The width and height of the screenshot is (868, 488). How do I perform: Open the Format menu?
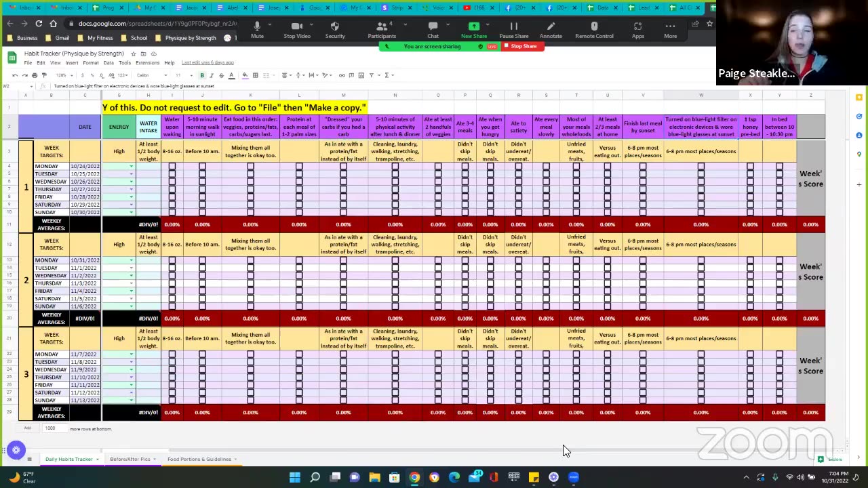click(90, 63)
